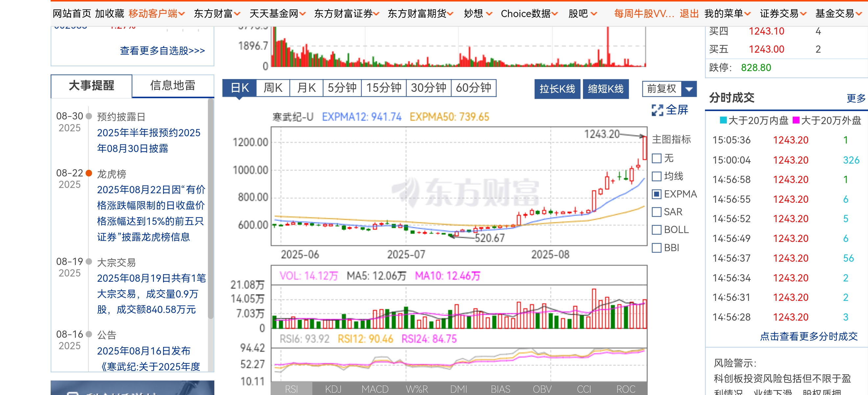Image resolution: width=868 pixels, height=395 pixels.
Task: Click the 全屏 fullscreen icon
Action: pyautogui.click(x=657, y=110)
